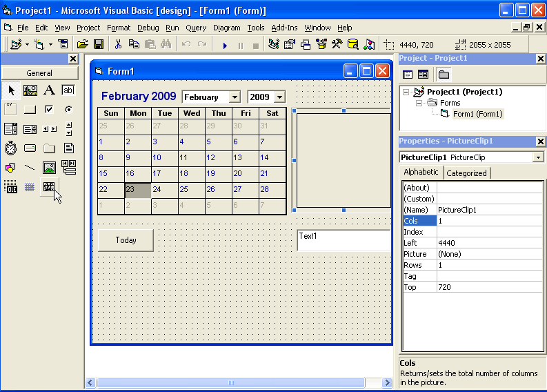Click the Open Project toolbar icon
The width and height of the screenshot is (547, 392).
tap(83, 44)
